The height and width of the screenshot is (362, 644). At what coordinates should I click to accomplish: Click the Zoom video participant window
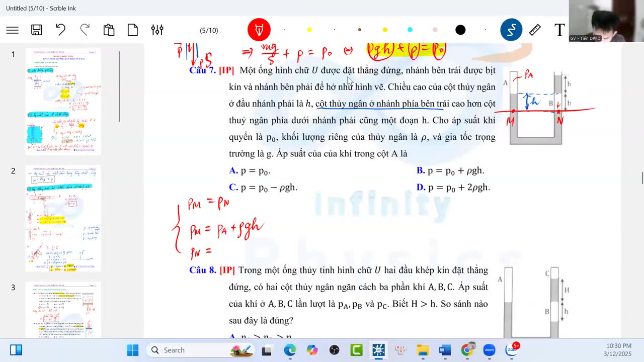point(606,21)
